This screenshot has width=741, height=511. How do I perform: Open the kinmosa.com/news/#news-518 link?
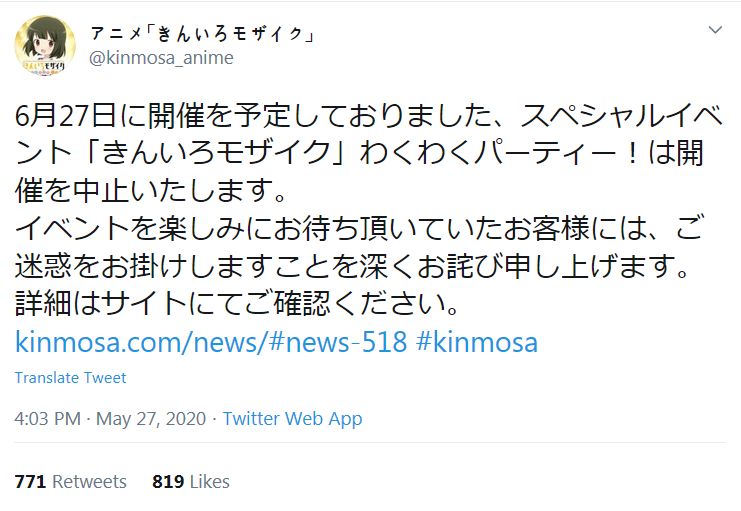(211, 342)
